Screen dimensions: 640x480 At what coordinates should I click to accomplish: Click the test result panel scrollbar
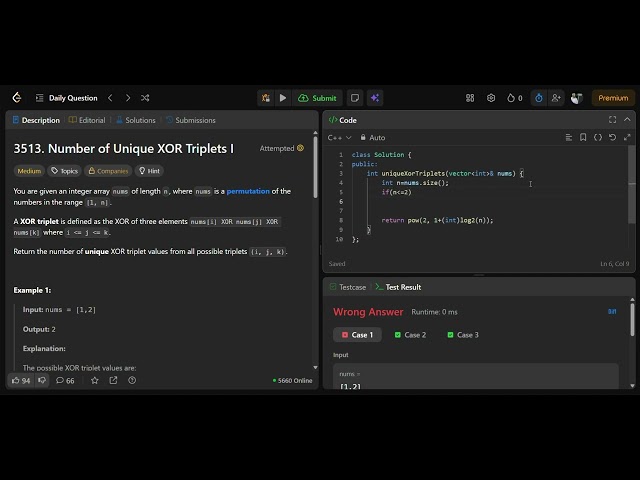[632, 320]
